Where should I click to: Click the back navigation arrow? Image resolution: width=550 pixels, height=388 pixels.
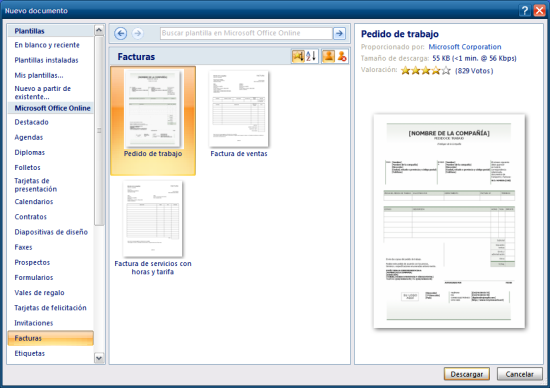(x=121, y=33)
